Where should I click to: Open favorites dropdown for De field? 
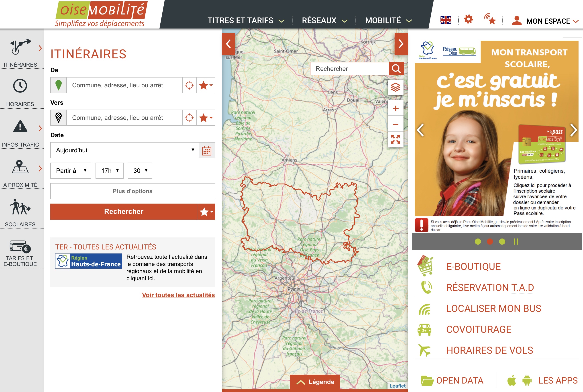pyautogui.click(x=206, y=85)
